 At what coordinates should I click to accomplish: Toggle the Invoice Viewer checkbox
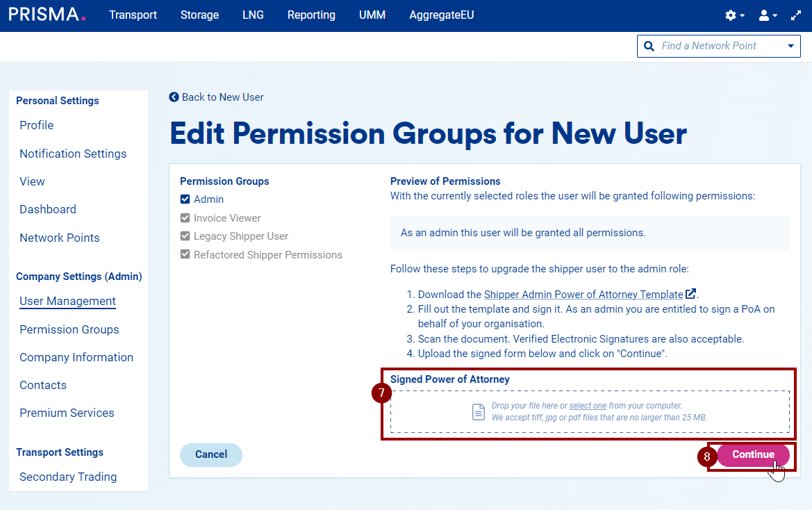pos(185,218)
